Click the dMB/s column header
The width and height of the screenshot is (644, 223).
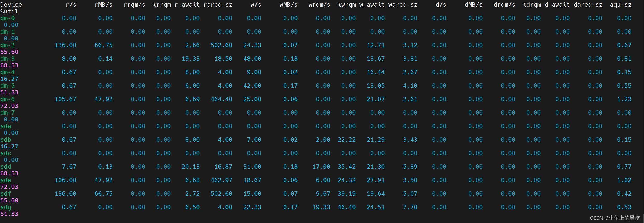tap(474, 5)
